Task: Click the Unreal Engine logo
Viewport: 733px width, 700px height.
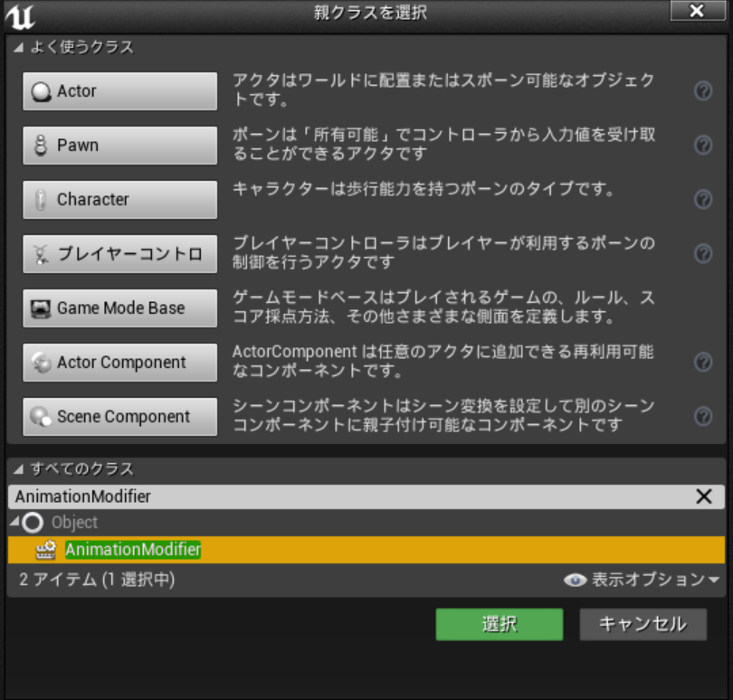Action: click(21, 17)
